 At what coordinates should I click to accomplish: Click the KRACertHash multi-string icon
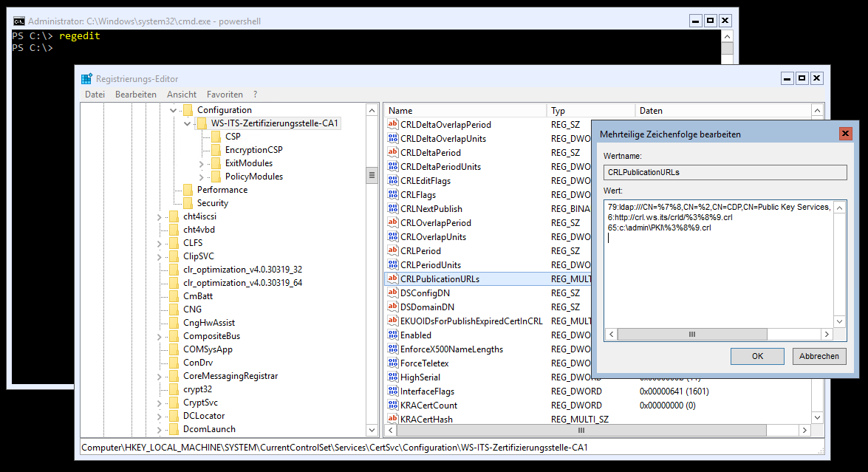point(393,419)
